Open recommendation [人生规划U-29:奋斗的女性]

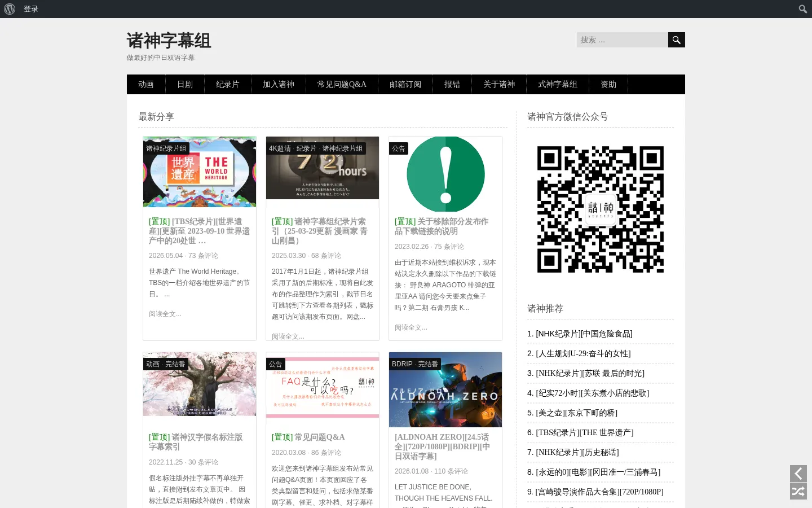583,353
